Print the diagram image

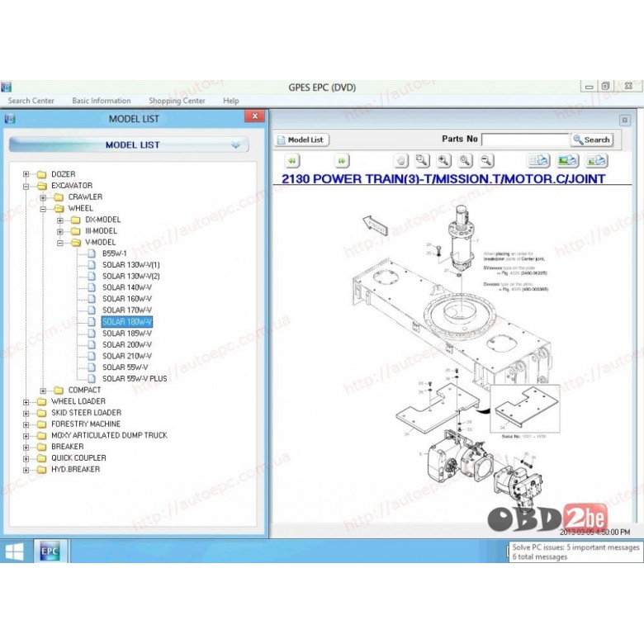pos(567,161)
